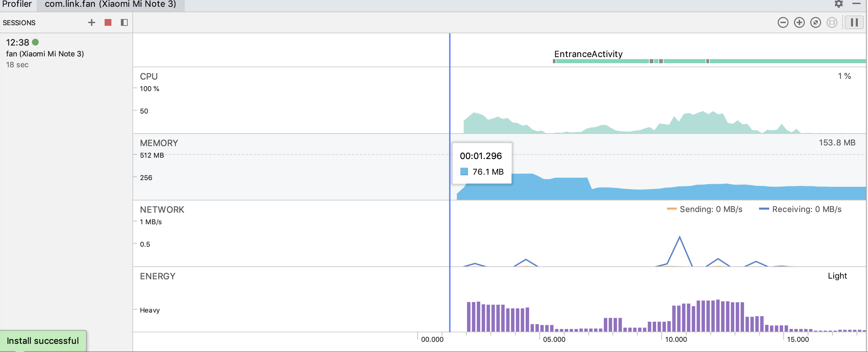Click the 15.000 timeline marker
This screenshot has height=352, width=868.
click(x=798, y=339)
